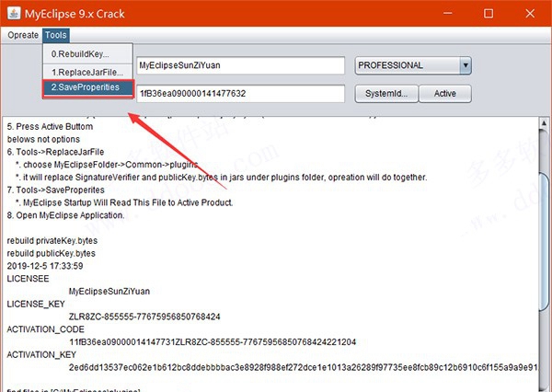Click the line '5. Press Active Buttom'
Viewport: 552px width, 392px height.
pos(50,126)
